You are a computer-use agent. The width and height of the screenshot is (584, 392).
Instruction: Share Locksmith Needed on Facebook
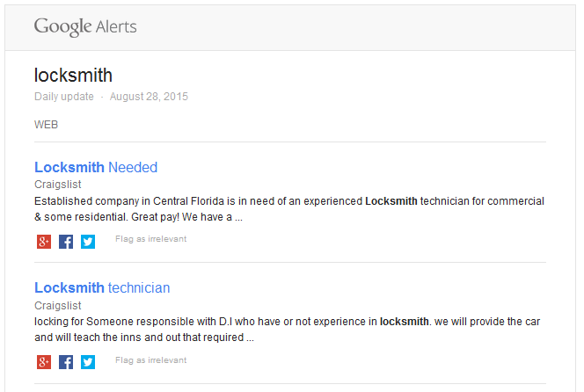(x=66, y=242)
